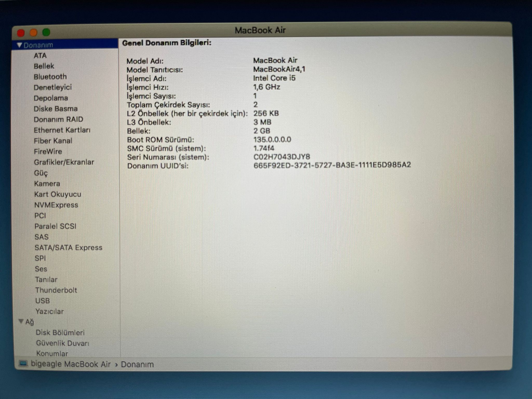The width and height of the screenshot is (532, 399).
Task: Open Güvenlik Duvarı under Ağ
Action: coord(63,343)
